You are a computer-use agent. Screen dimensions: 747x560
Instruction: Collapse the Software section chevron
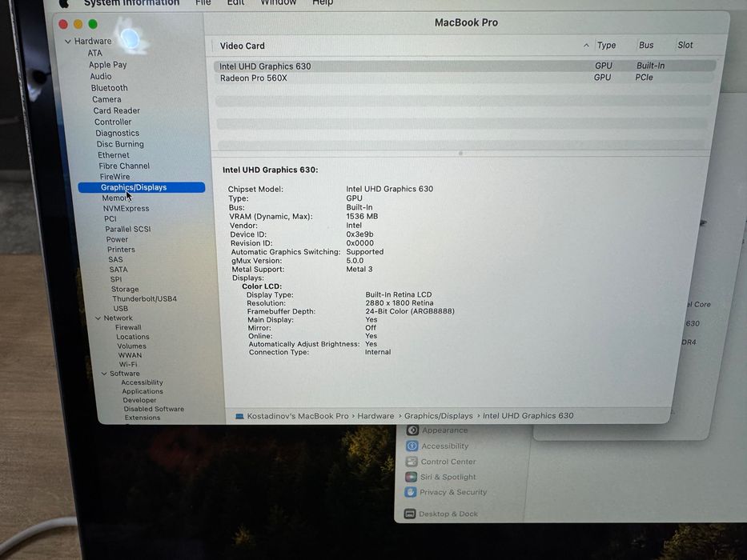[x=104, y=374]
